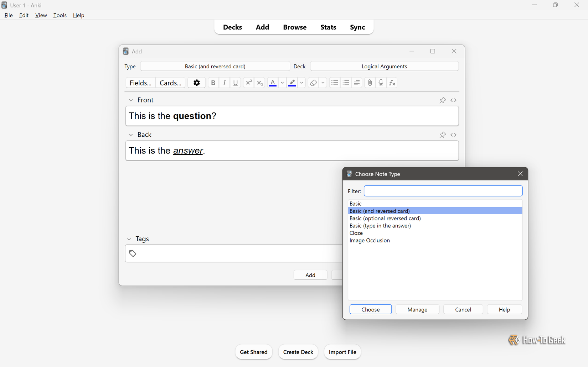
Task: Click Choose in note type dialog
Action: click(371, 309)
